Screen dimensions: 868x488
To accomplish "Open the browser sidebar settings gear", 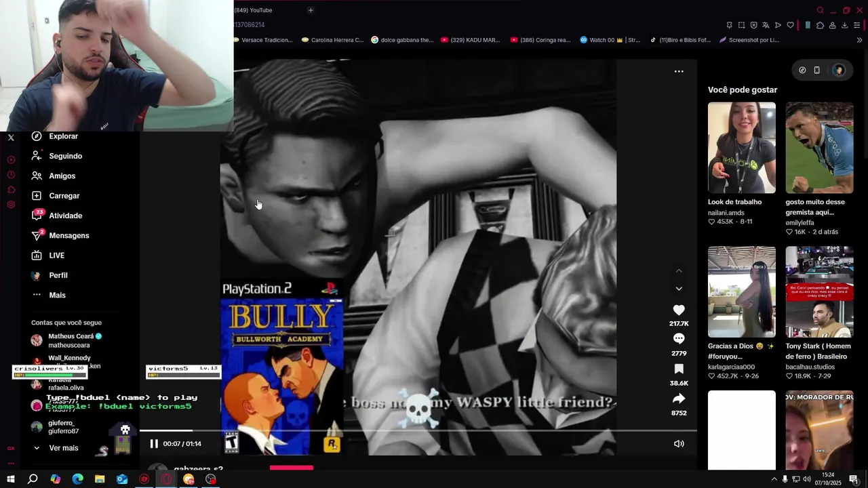I will coord(11,205).
